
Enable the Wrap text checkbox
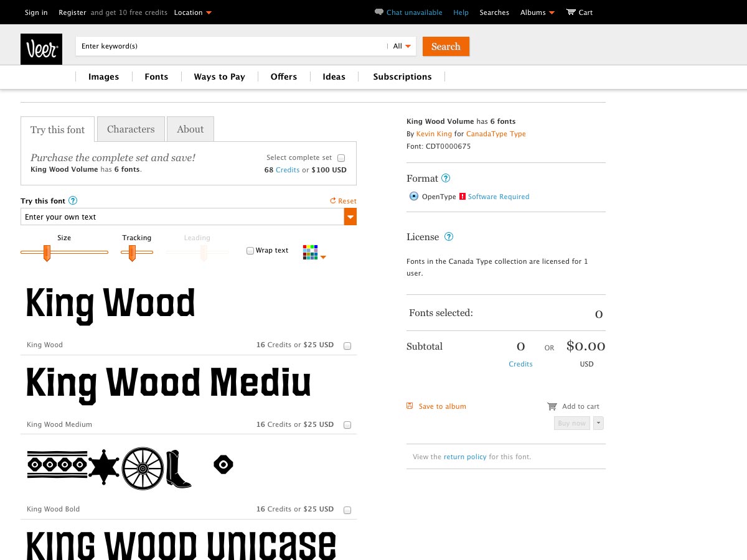point(250,251)
